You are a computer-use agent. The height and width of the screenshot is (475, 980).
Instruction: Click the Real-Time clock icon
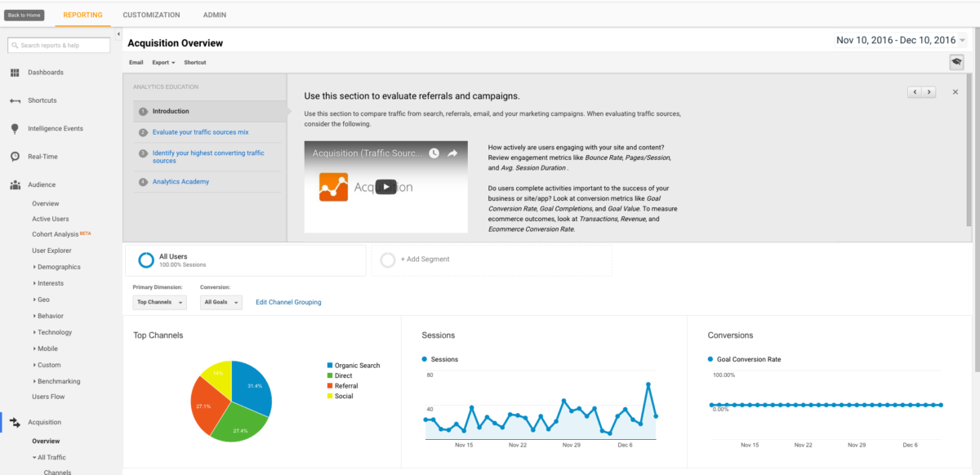point(15,157)
